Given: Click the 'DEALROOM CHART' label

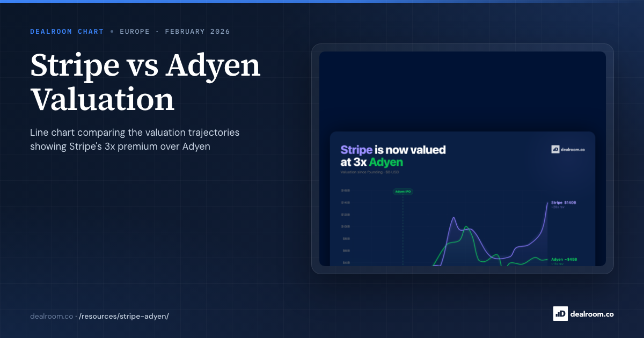Looking at the screenshot, I should (x=67, y=32).
